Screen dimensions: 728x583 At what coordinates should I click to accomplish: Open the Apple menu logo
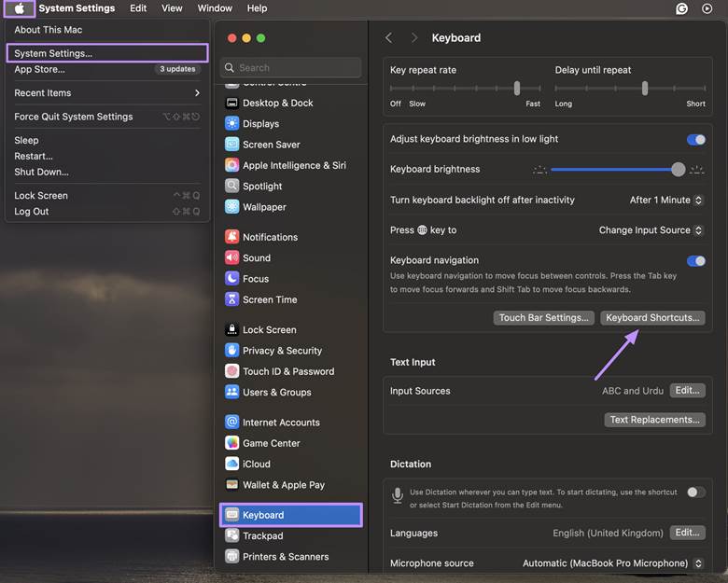19,8
